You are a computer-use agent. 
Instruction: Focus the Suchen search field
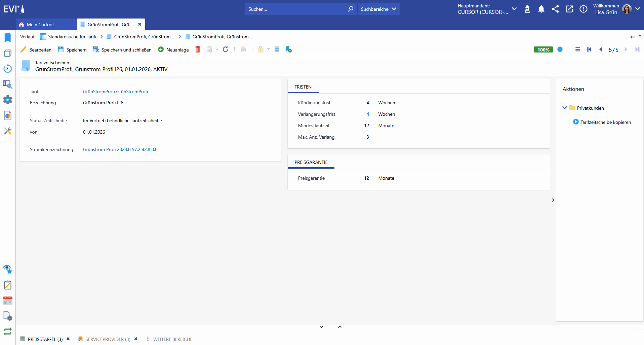pyautogui.click(x=296, y=9)
